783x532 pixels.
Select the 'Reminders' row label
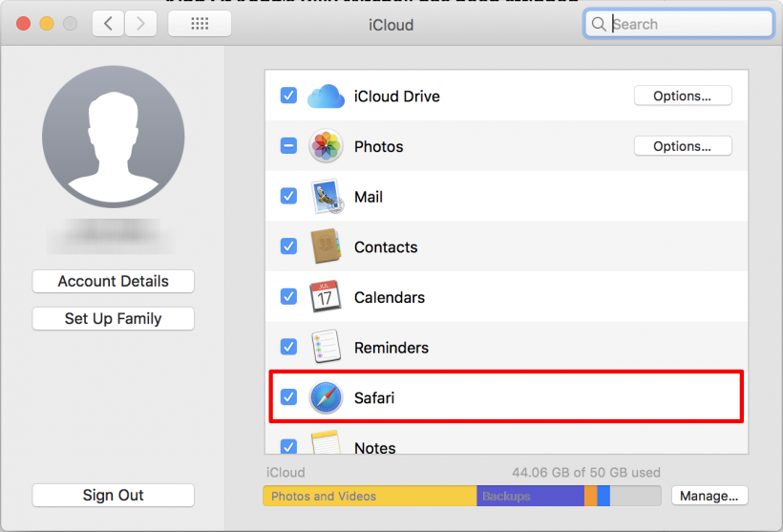point(391,348)
